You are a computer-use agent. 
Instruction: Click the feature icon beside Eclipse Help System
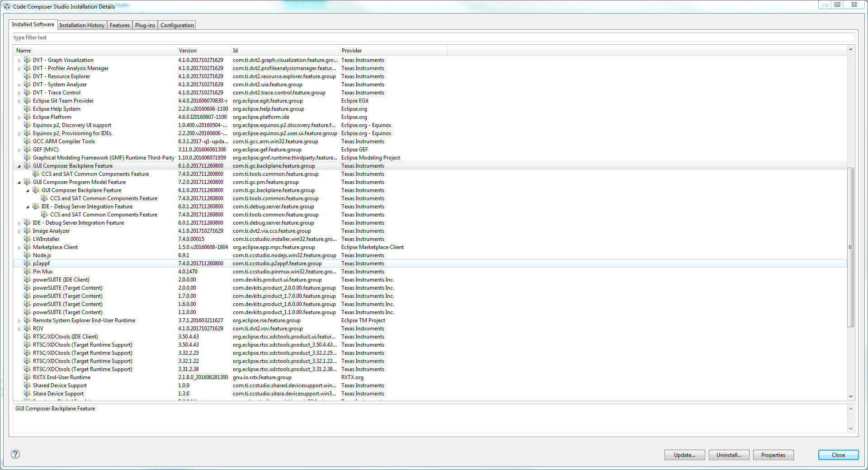27,109
